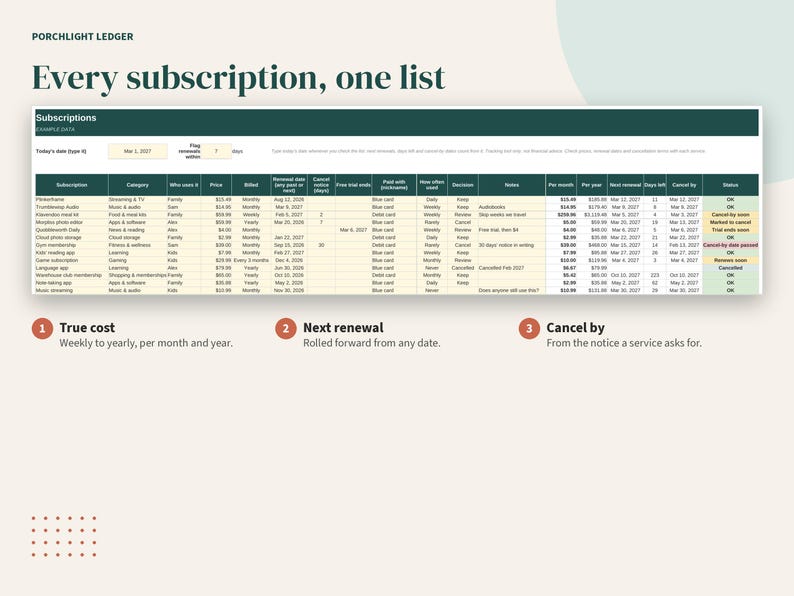The image size is (794, 596).
Task: Click the Feb 13, 2027 cancel by cell
Action: (x=684, y=245)
